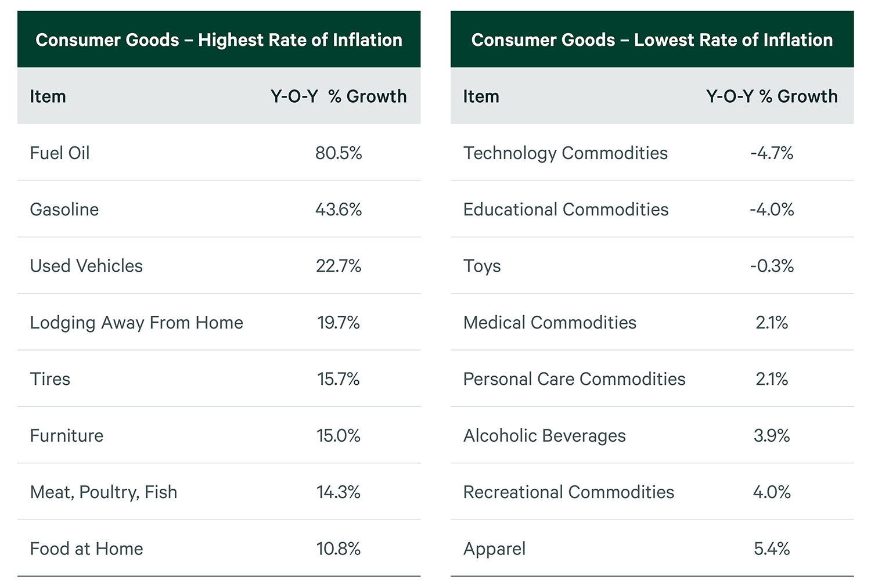Click the 80.5% growth value
871x588 pixels.
coord(339,153)
